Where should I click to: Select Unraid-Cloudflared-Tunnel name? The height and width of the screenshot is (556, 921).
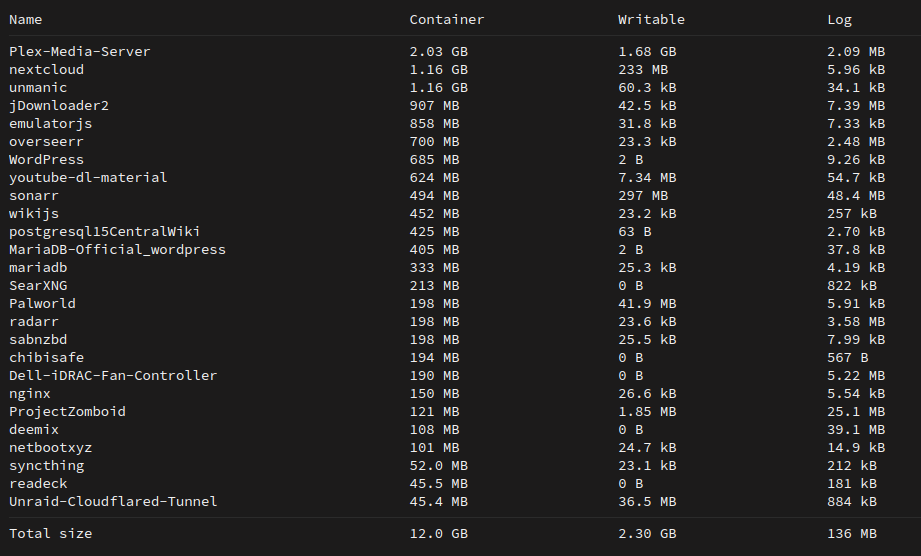(x=113, y=501)
